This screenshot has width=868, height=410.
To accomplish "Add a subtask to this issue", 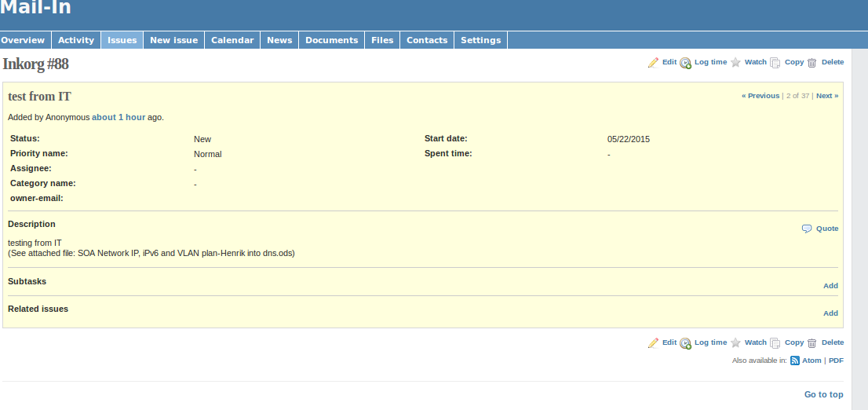I will pos(830,286).
